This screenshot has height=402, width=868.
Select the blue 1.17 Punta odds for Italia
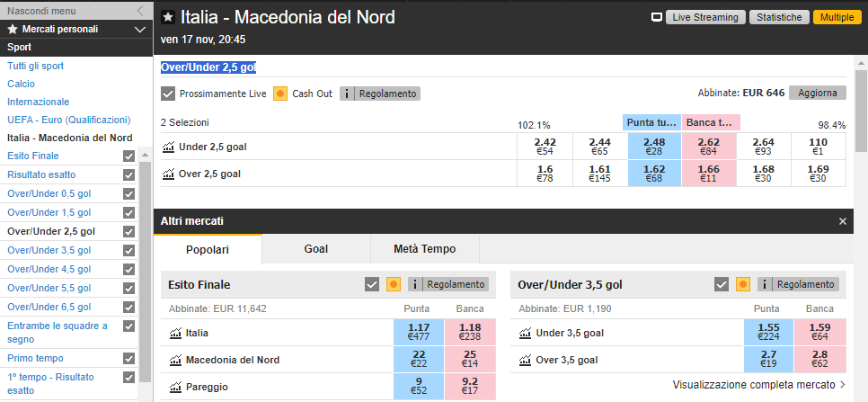[421, 332]
